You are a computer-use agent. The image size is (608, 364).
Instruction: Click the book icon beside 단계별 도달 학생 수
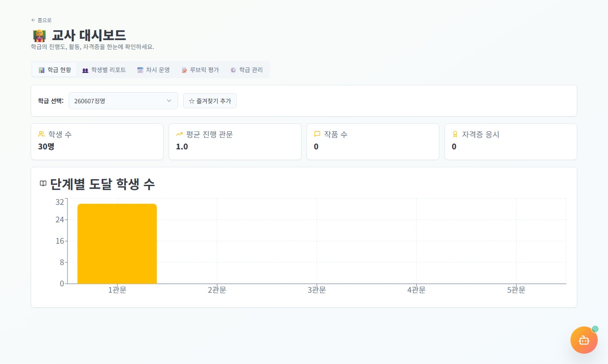coord(43,183)
